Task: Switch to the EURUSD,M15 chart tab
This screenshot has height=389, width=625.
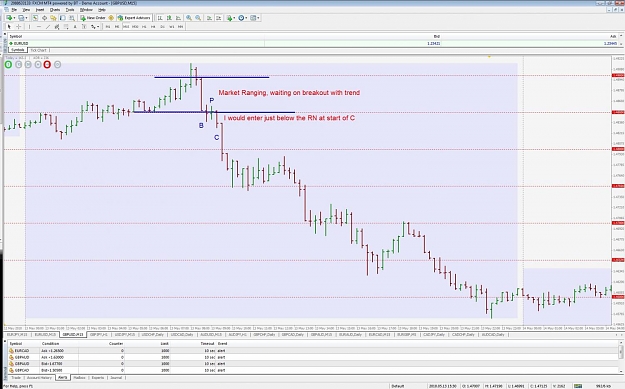Action: [x=45, y=335]
